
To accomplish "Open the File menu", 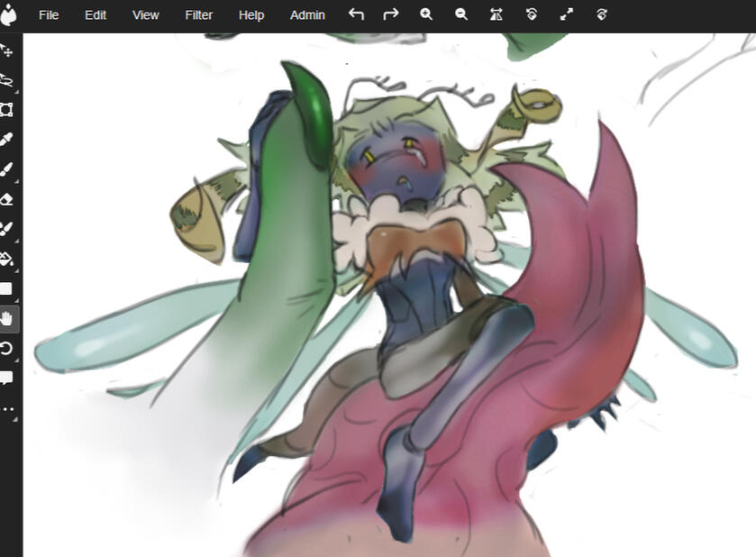I will (49, 15).
